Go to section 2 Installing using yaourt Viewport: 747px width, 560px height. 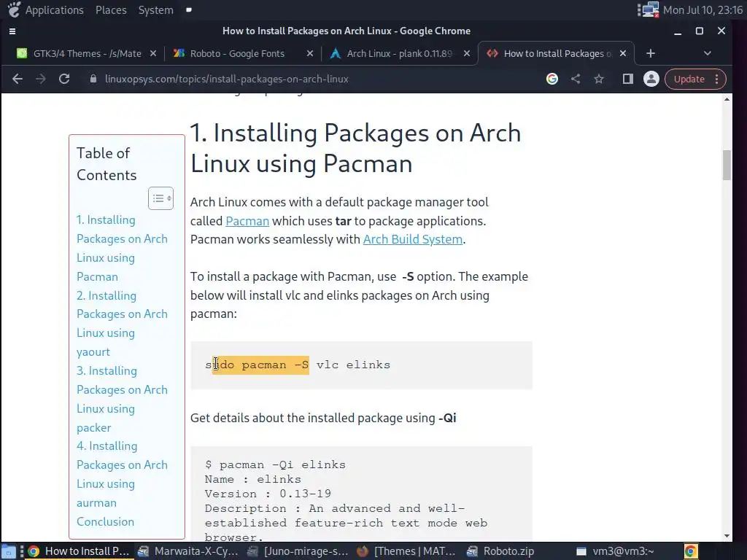click(x=122, y=323)
